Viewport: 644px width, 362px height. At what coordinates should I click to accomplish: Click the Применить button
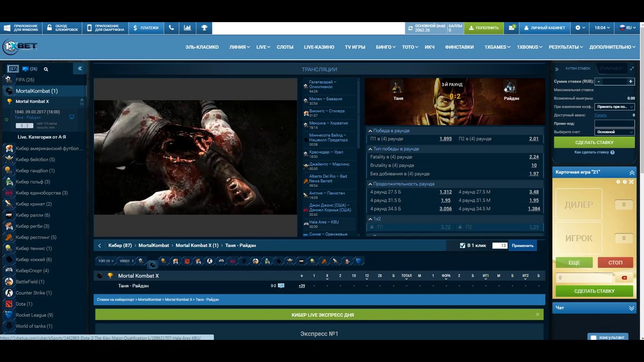point(522,245)
